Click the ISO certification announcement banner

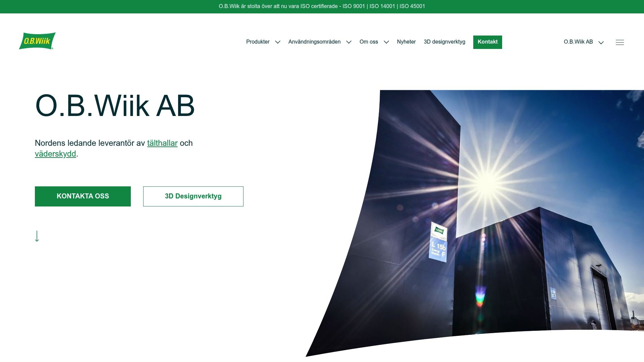click(322, 6)
